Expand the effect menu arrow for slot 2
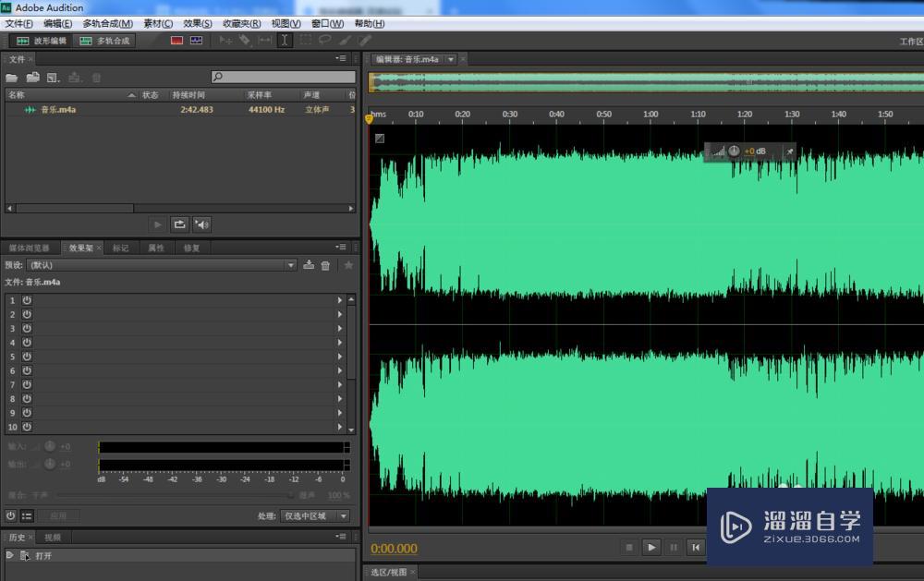The image size is (924, 581). 339,314
